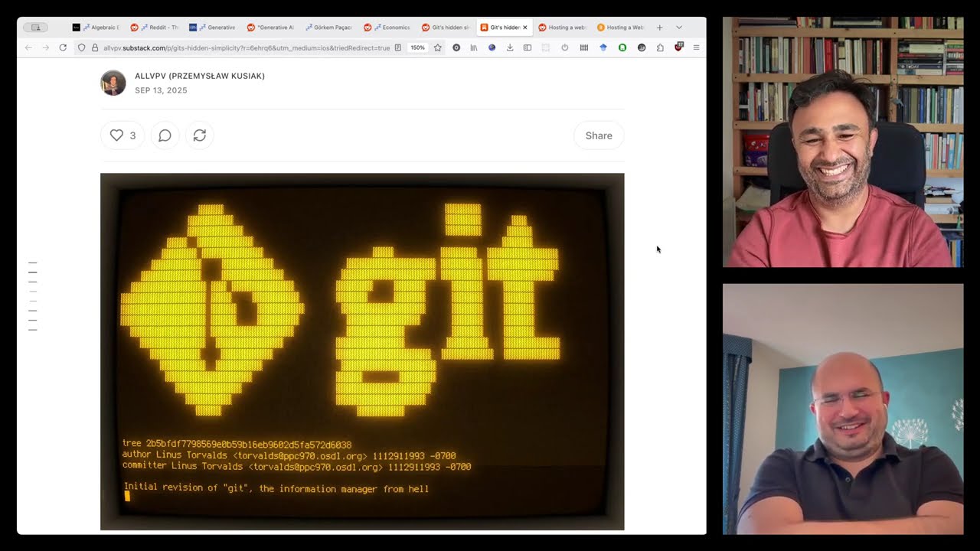This screenshot has height=551, width=980.
Task: Switch to last Hosting a Web tab
Action: 620,28
